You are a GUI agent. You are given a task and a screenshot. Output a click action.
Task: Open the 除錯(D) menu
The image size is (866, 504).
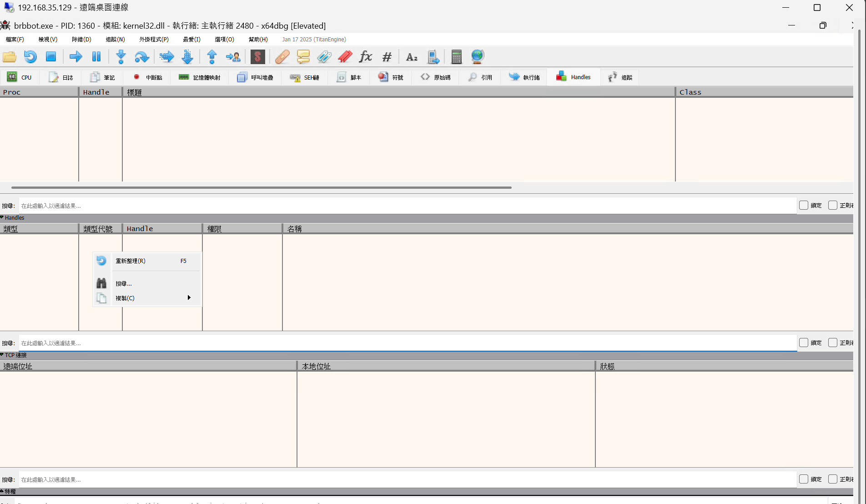(x=81, y=40)
